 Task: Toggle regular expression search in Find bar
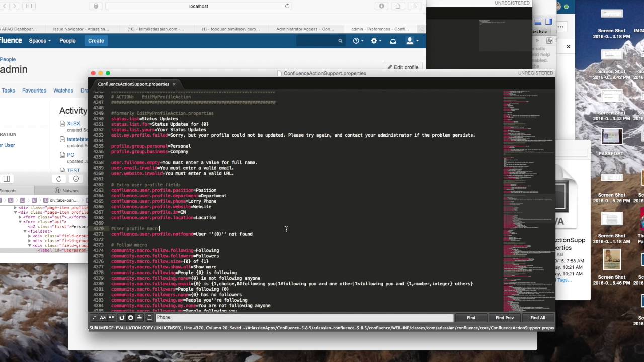(x=94, y=318)
